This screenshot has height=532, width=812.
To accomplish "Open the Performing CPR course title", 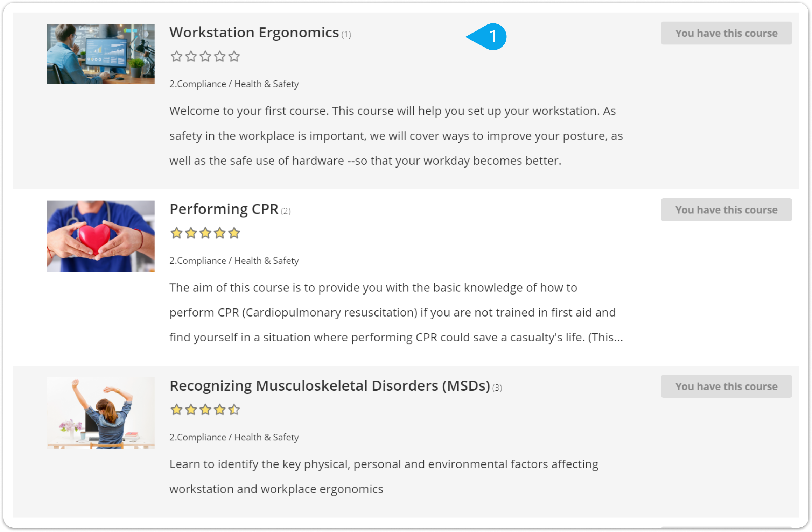I will click(x=224, y=209).
